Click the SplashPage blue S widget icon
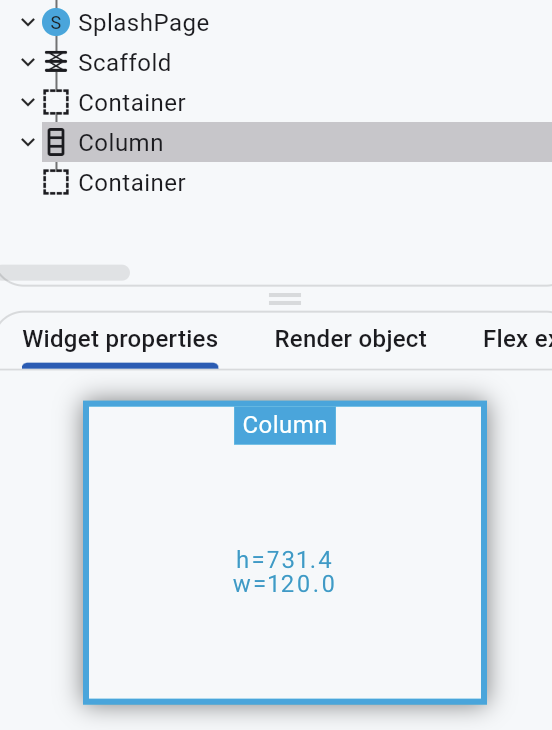The width and height of the screenshot is (552, 730). pos(56,22)
